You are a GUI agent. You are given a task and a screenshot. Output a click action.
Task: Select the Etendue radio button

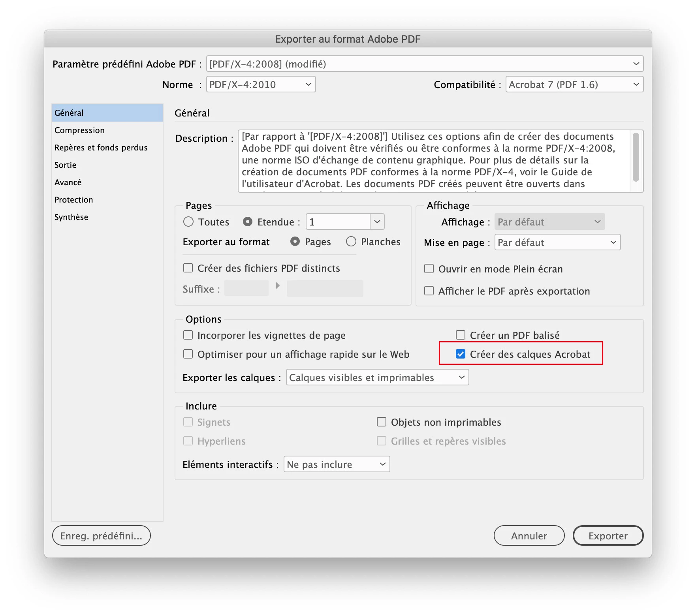tap(248, 222)
